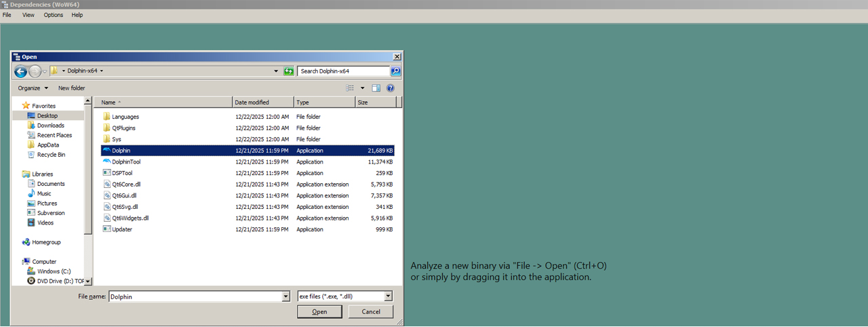Open the View menu

pyautogui.click(x=28, y=15)
